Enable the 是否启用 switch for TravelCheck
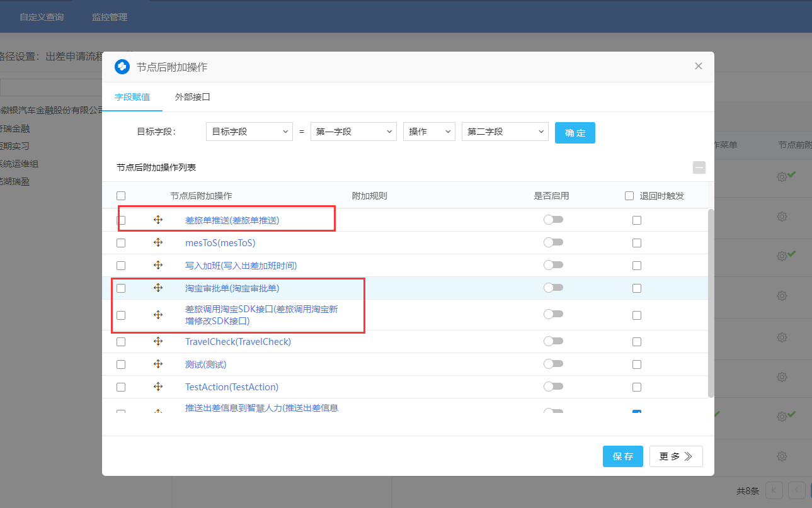Image resolution: width=812 pixels, height=508 pixels. (553, 341)
